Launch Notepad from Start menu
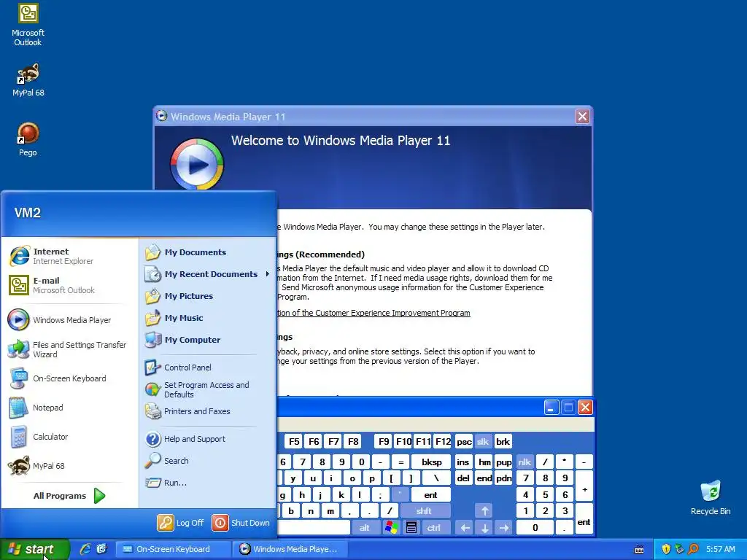The width and height of the screenshot is (747, 560). (70, 408)
